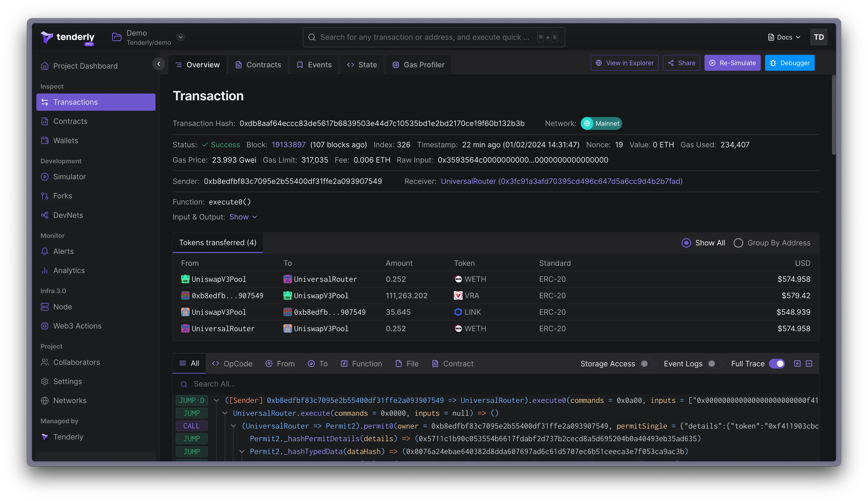The height and width of the screenshot is (502, 868).
Task: Select the Tokens transferred (4) tab
Action: tap(218, 243)
